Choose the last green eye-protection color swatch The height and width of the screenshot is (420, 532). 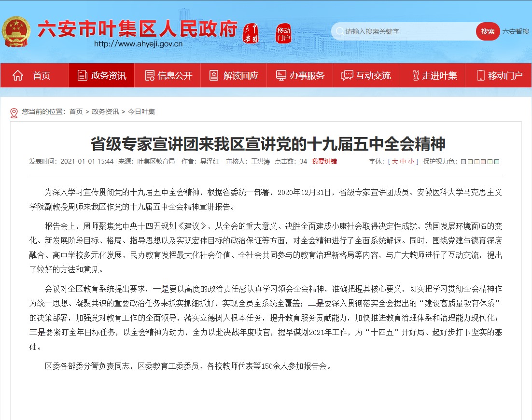tap(497, 162)
